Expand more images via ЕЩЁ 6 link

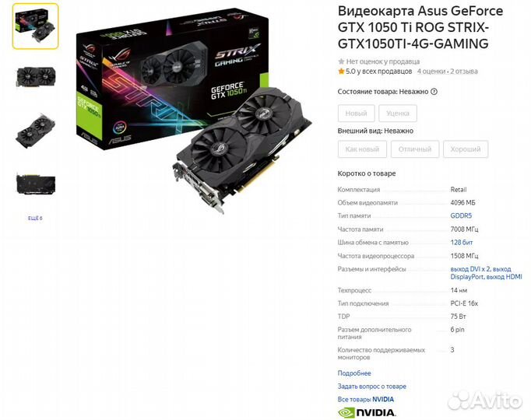tap(35, 218)
